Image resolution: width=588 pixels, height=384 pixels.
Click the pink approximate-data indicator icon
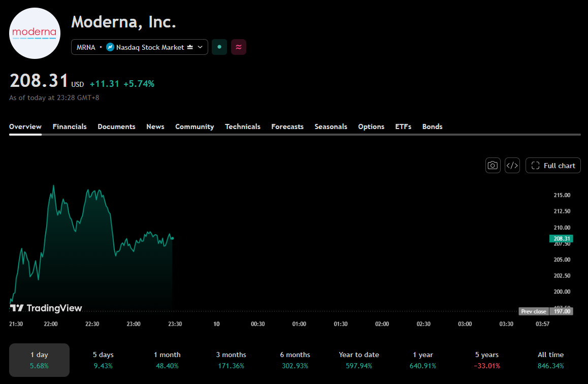239,47
